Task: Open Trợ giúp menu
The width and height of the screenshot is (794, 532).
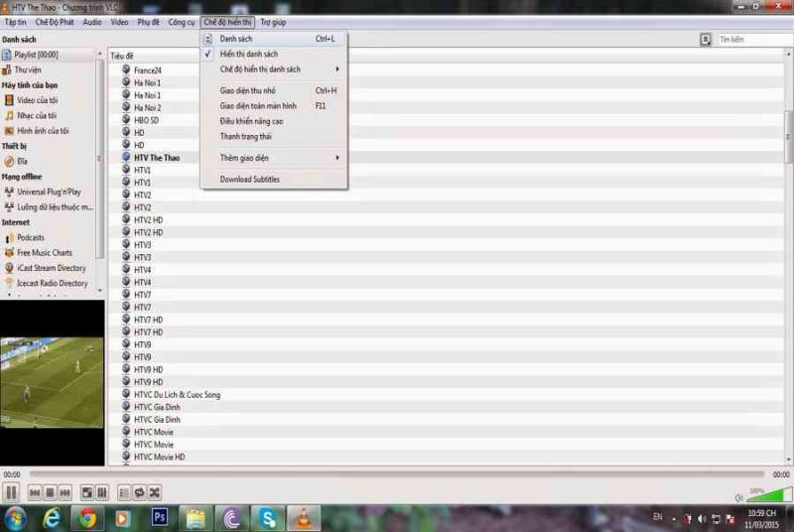Action: pyautogui.click(x=274, y=22)
